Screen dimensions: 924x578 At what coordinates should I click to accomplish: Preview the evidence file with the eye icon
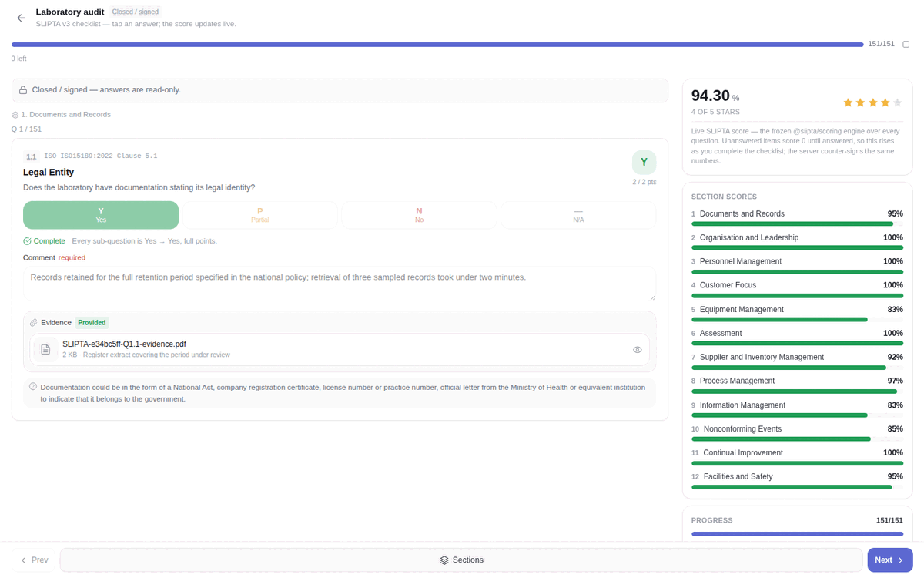[638, 350]
